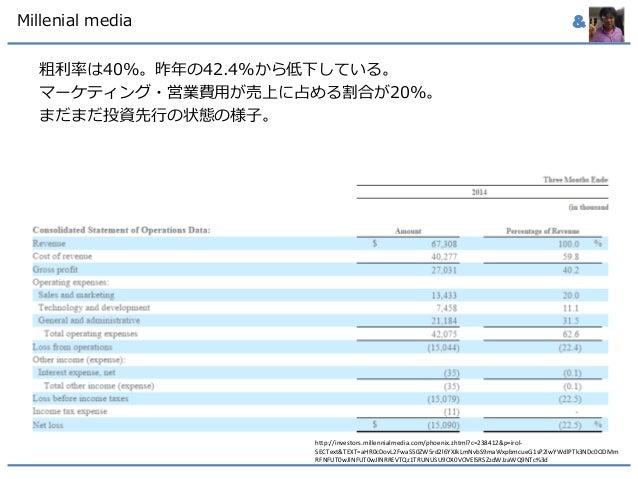Select the line 'まだまだ投資先行の状態の様子。'
This screenshot has height=479, width=638.
click(x=155, y=115)
